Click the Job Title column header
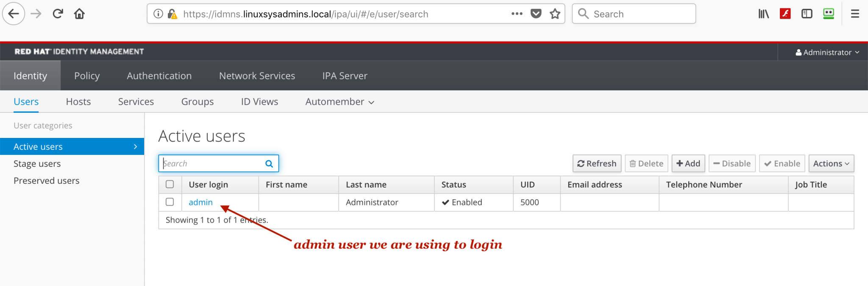The width and height of the screenshot is (868, 286). tap(821, 185)
